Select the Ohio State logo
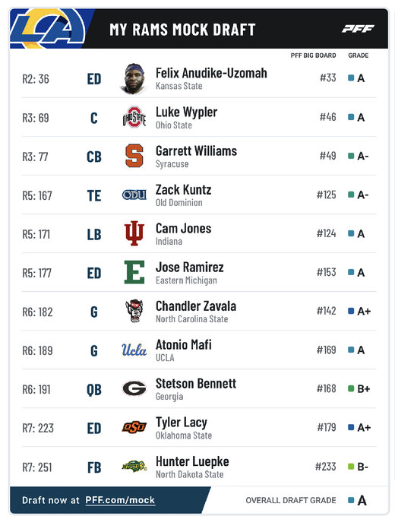This screenshot has height=532, width=395. [x=134, y=117]
